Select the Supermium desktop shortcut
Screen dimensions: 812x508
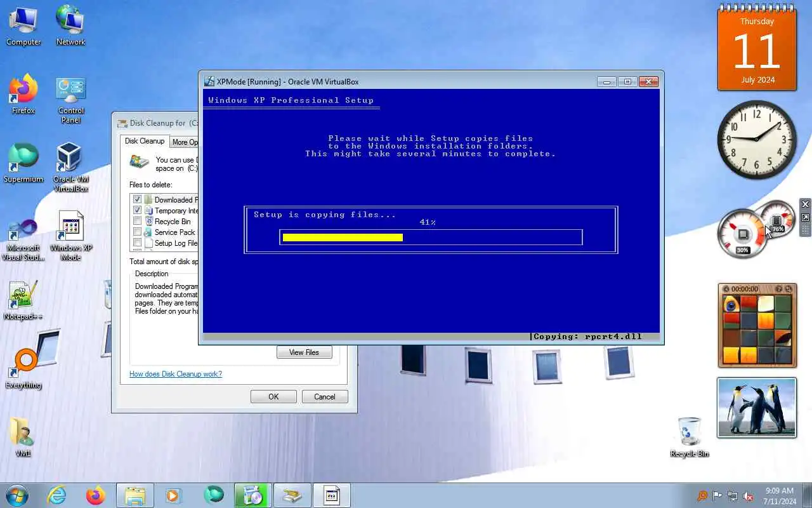tap(23, 163)
